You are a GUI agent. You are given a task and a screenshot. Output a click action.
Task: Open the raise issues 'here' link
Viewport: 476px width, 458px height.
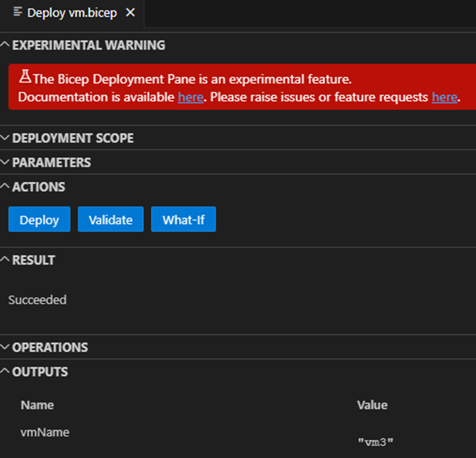444,97
